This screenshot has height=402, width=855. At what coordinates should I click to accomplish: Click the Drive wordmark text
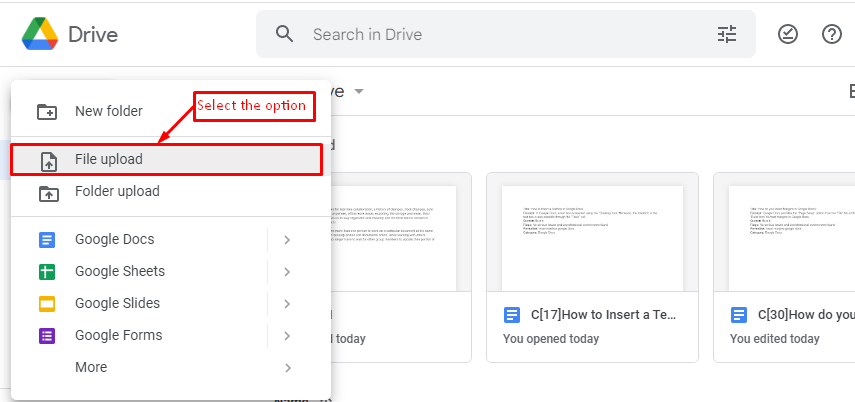[x=93, y=35]
